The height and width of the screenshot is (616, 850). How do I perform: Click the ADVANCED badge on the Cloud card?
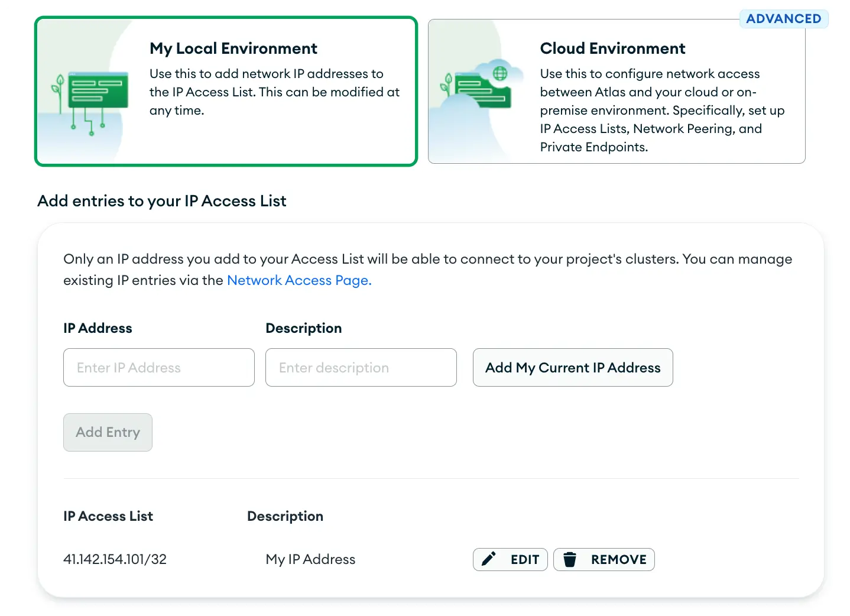pyautogui.click(x=783, y=19)
